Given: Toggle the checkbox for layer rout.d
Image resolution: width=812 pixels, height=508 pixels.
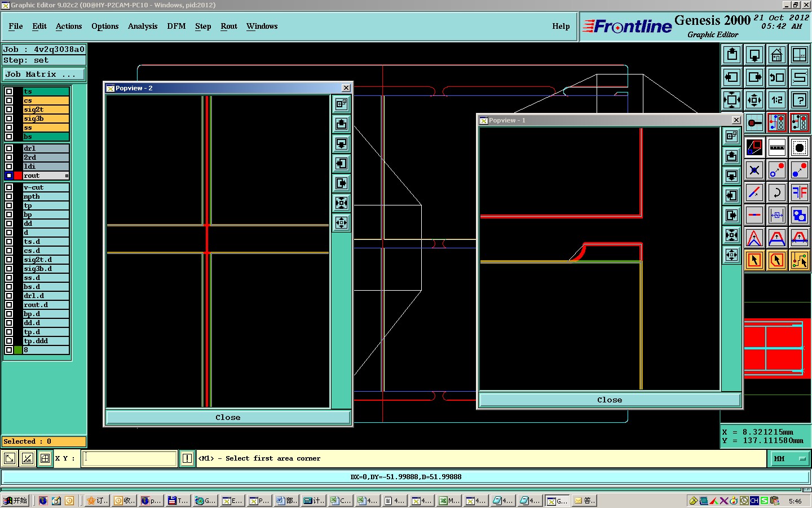Looking at the screenshot, I should point(9,305).
